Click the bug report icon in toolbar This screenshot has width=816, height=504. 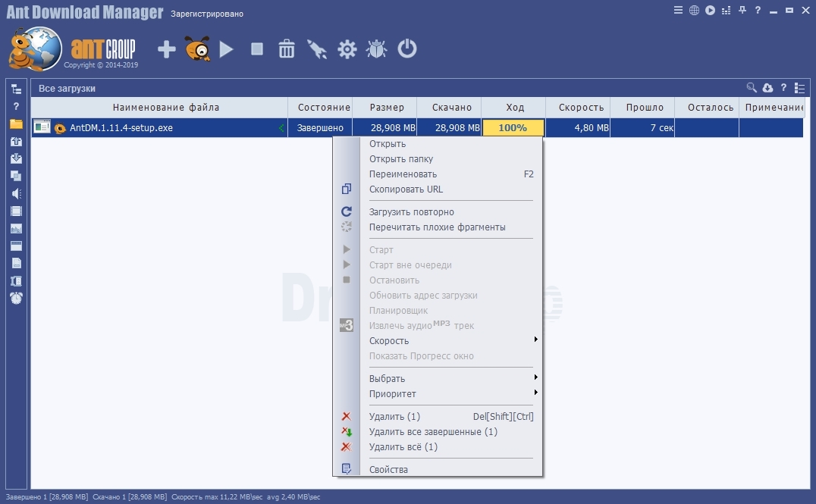[376, 49]
